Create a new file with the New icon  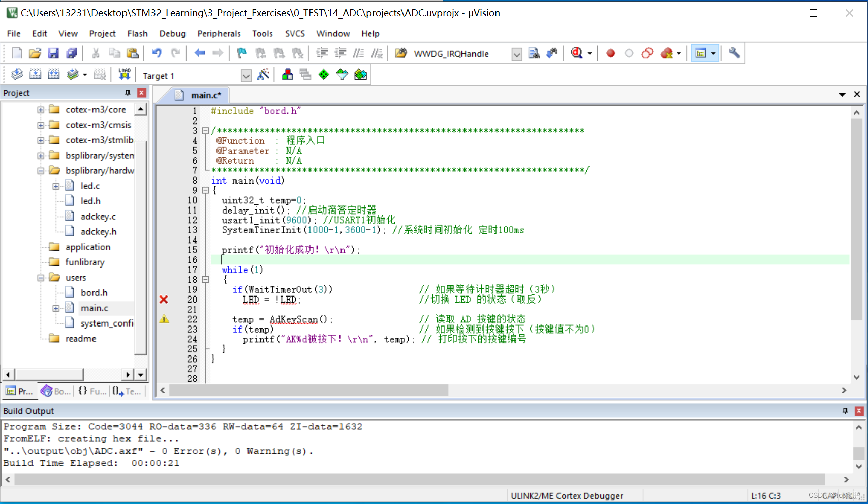pyautogui.click(x=17, y=53)
